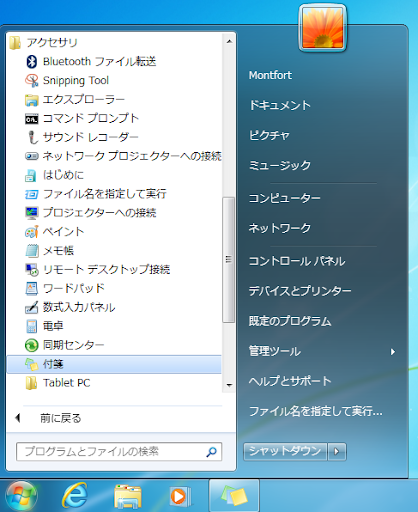Select the コマンド プロンプト text label

tap(91, 118)
